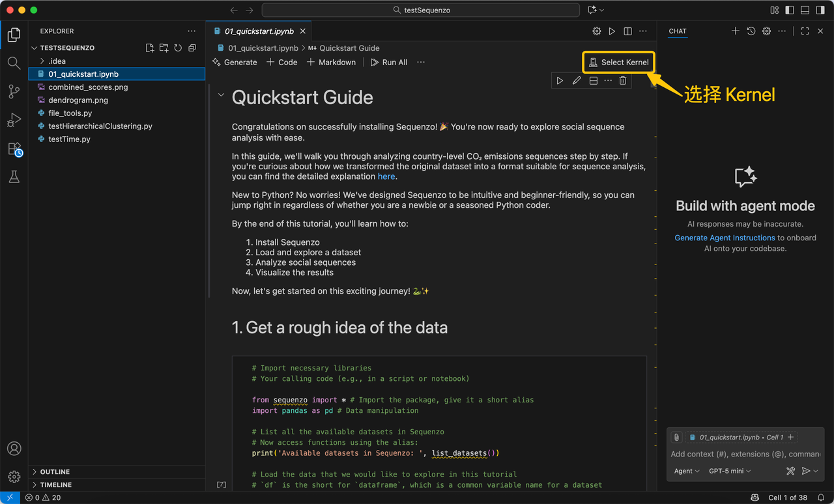This screenshot has width=834, height=504.
Task: Open the Generate Agent Instructions link
Action: [x=725, y=238]
